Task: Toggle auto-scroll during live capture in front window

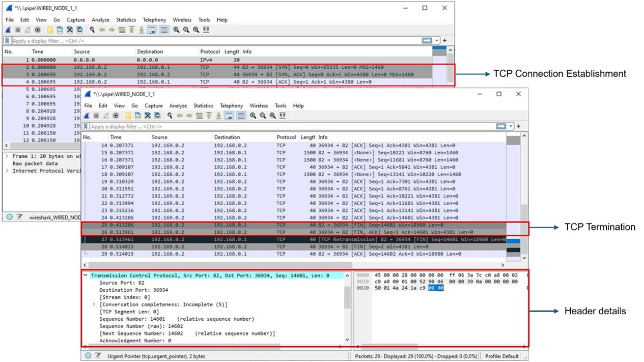Action: click(229, 116)
